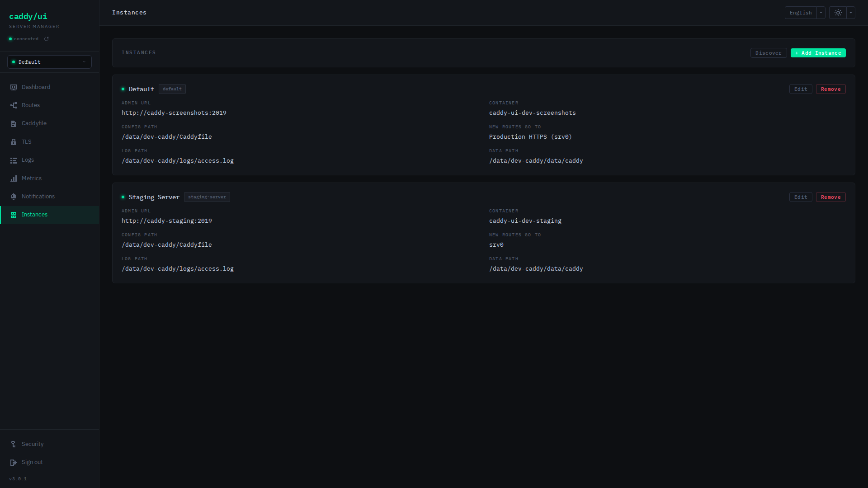Remove the Staging Server instance

831,197
